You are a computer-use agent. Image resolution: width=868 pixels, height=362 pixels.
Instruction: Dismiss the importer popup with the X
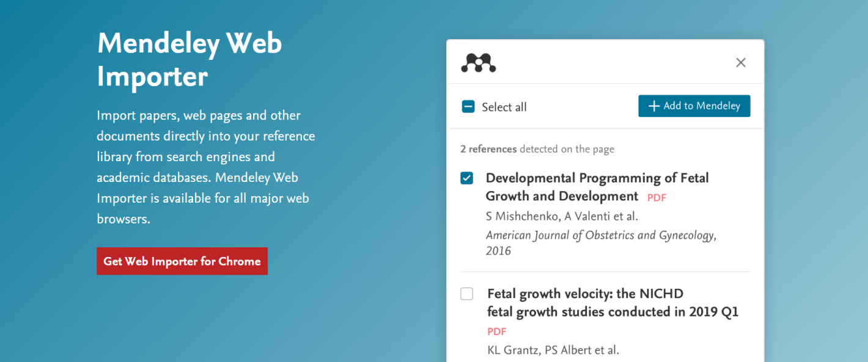pos(740,62)
